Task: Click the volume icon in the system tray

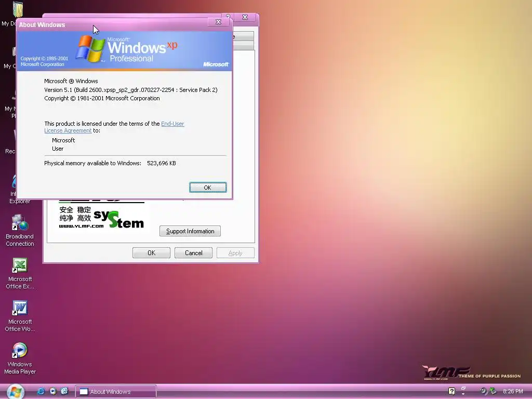Action: click(483, 391)
